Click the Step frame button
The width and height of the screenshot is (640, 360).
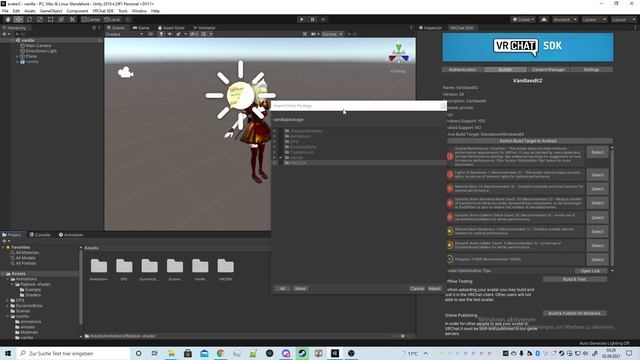[x=323, y=20]
